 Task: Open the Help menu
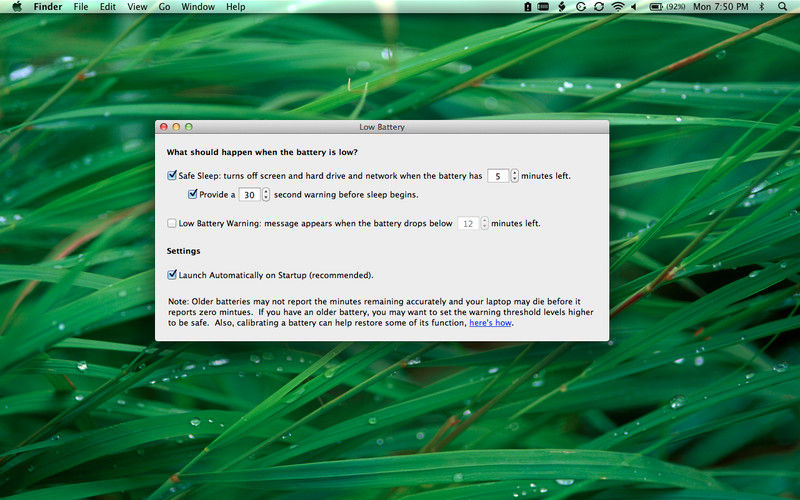pos(236,7)
